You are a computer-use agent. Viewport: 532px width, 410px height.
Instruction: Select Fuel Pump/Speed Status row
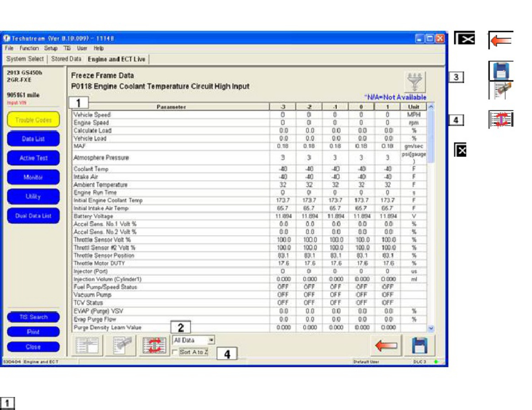click(x=250, y=287)
